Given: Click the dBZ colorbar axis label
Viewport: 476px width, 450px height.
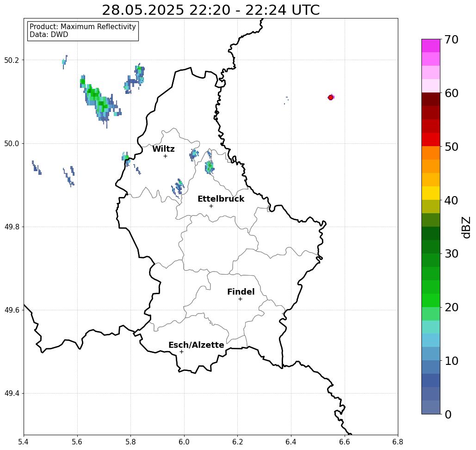Looking at the screenshot, I should coord(466,228).
